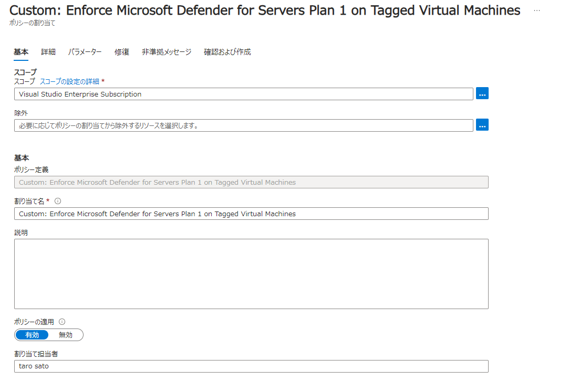
Task: Click the スコープ section heading
Action: pyautogui.click(x=25, y=72)
